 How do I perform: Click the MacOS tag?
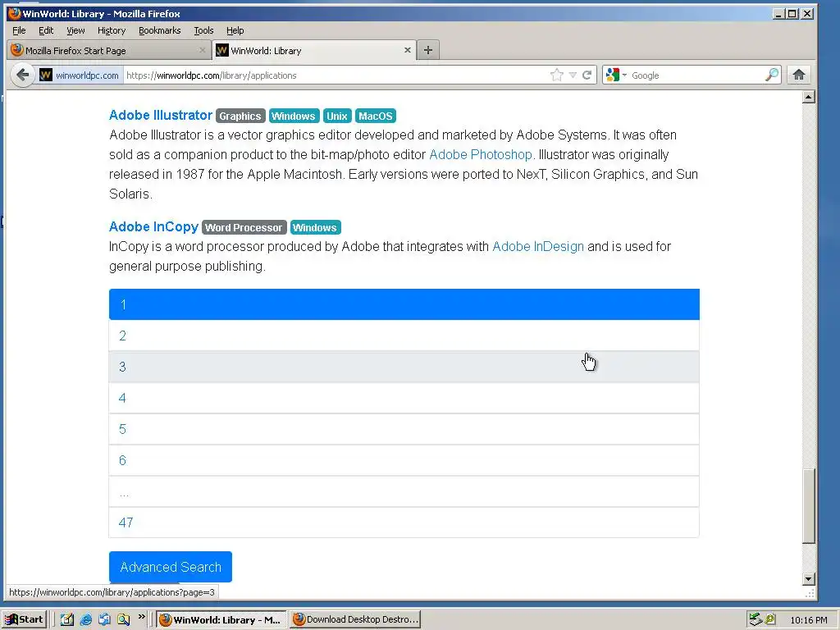pos(376,116)
